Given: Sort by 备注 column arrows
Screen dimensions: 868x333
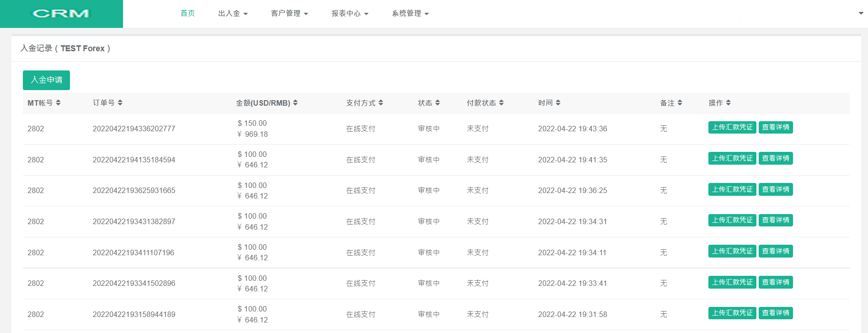Looking at the screenshot, I should [x=680, y=103].
